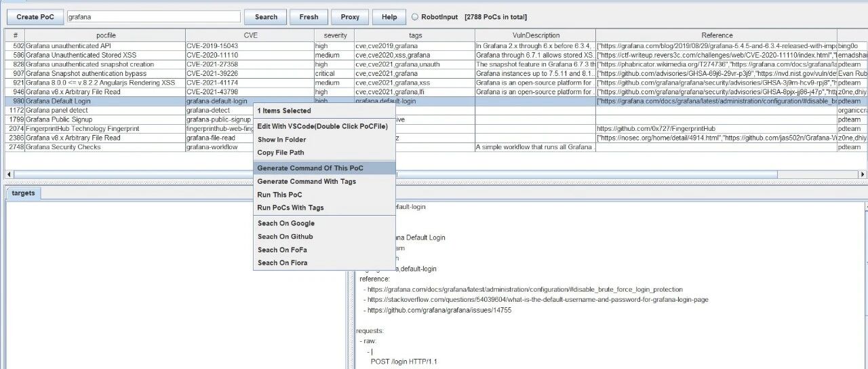Run the Search button
868x369 pixels.
(x=266, y=17)
